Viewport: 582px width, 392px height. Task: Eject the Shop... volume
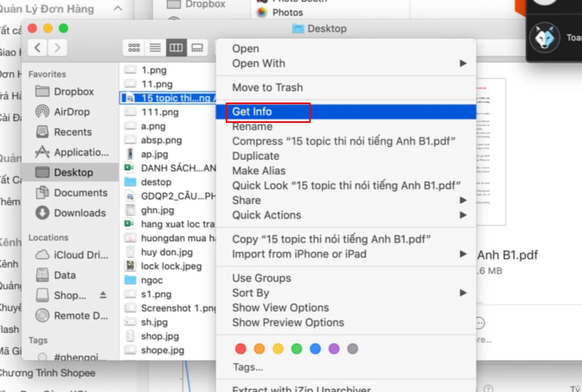(103, 295)
